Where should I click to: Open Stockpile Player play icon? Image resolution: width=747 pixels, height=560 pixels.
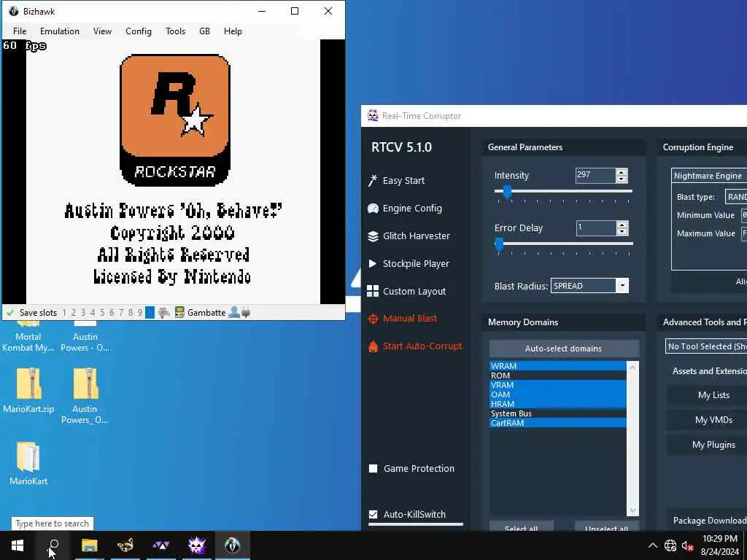click(373, 263)
